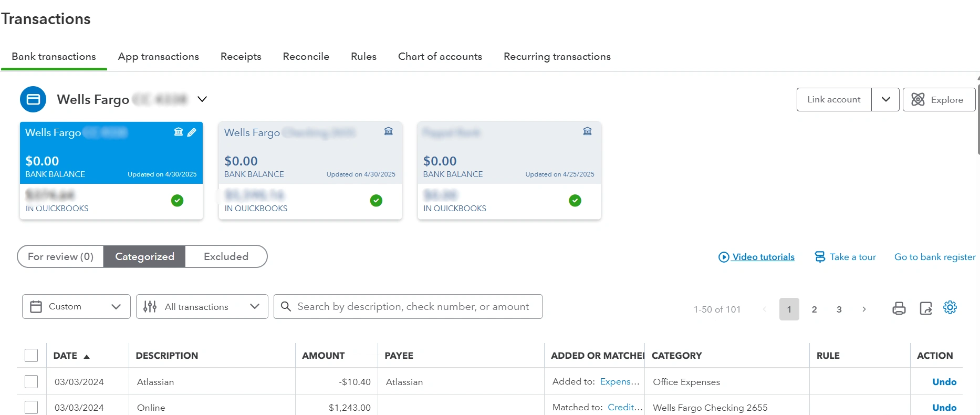Click the Explore button
Image resolution: width=980 pixels, height=415 pixels.
(939, 100)
